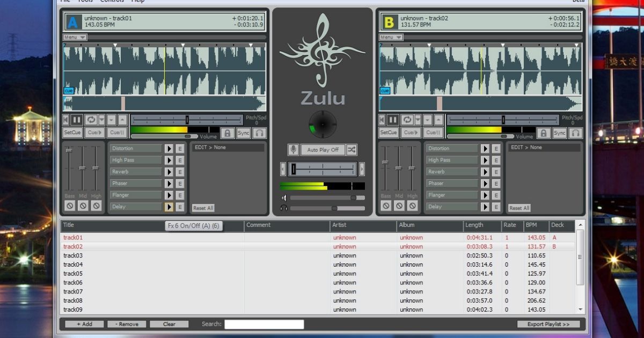Kill the Bass band on deck A
The image size is (644, 338).
[70, 206]
